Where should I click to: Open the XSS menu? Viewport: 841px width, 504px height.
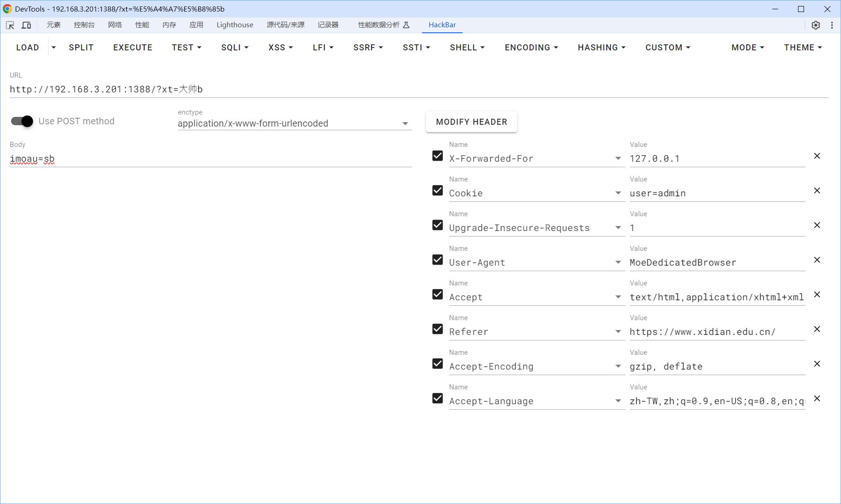(x=280, y=48)
